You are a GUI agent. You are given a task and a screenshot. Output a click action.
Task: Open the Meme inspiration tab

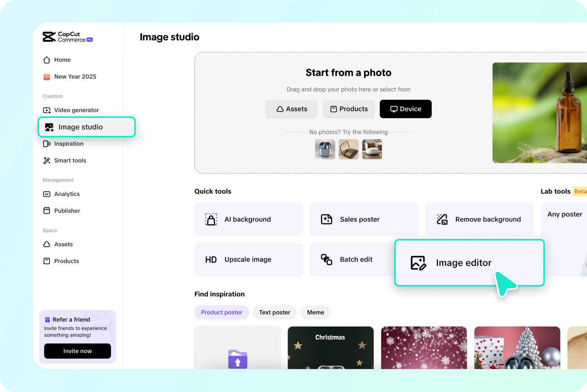315,312
